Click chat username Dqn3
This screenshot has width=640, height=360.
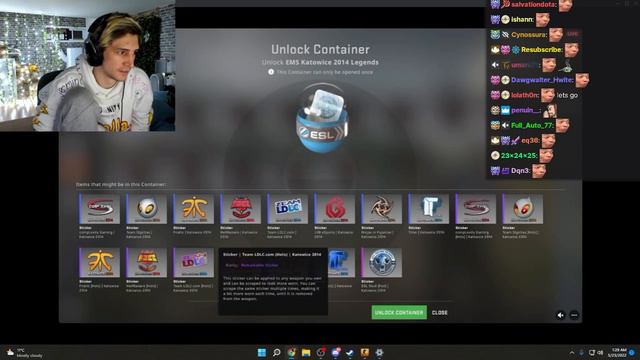(x=520, y=171)
